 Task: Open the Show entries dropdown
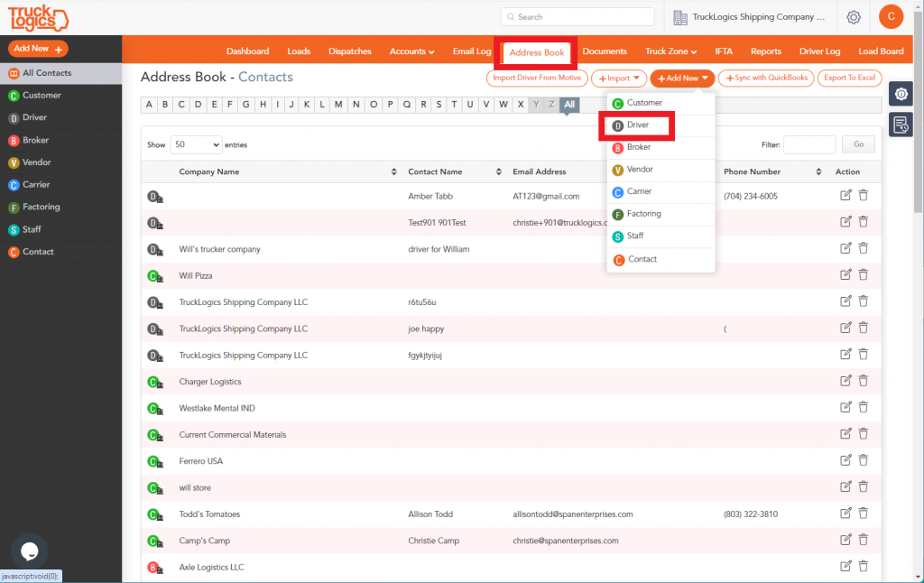(196, 144)
